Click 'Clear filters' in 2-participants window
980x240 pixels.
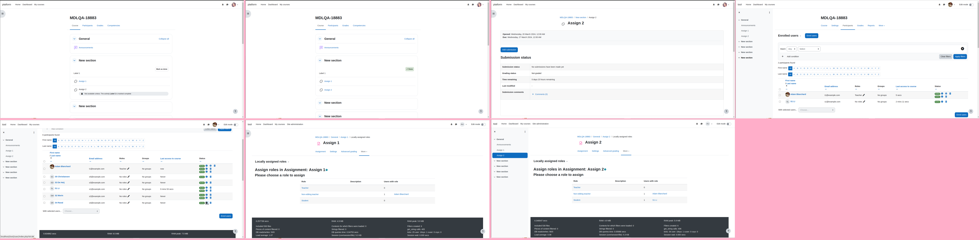pos(945,57)
